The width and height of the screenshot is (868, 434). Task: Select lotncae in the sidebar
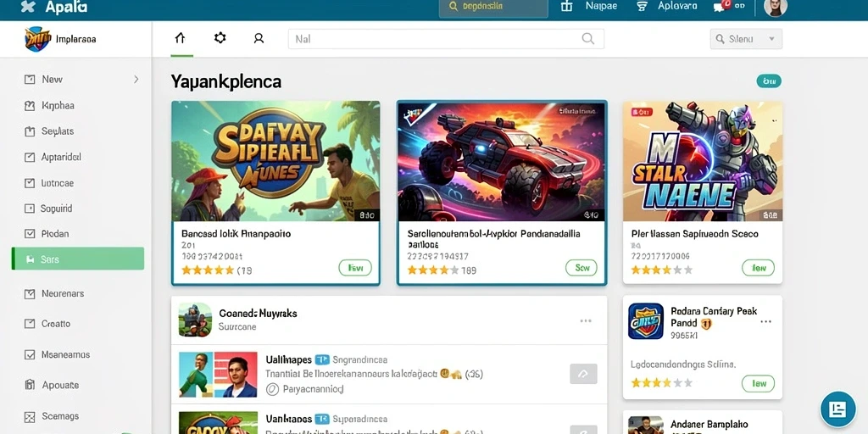58,183
